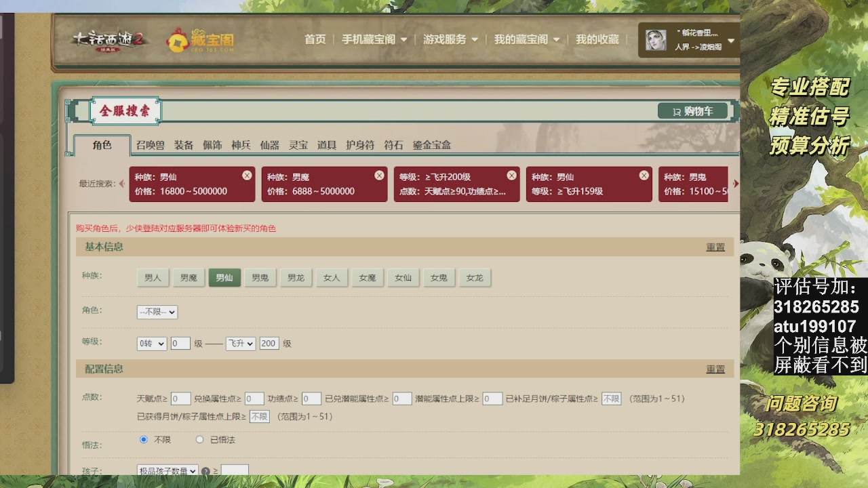This screenshot has height=488, width=868.
Task: Click the right arrow of recent searches
Action: point(735,184)
